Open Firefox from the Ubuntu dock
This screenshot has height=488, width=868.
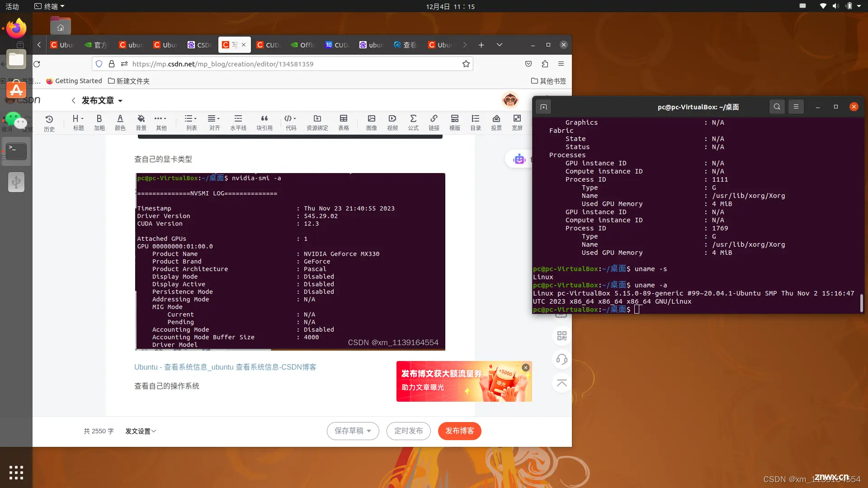[x=16, y=28]
